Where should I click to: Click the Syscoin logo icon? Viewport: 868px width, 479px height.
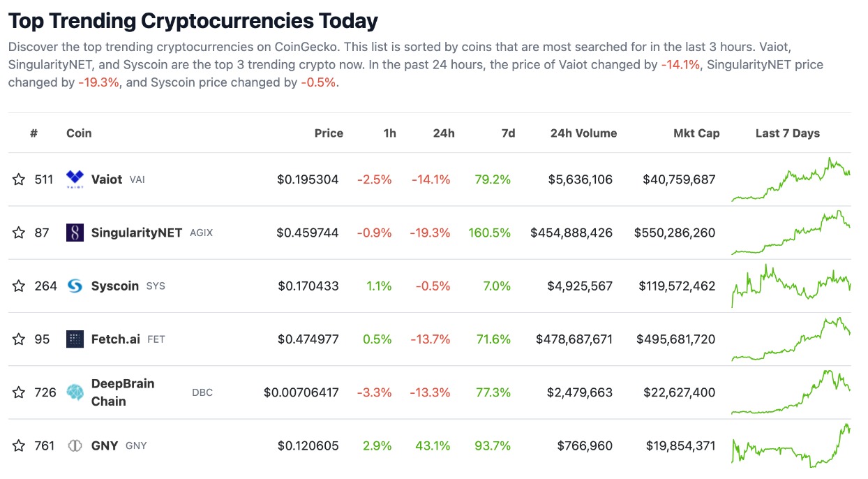tap(75, 286)
